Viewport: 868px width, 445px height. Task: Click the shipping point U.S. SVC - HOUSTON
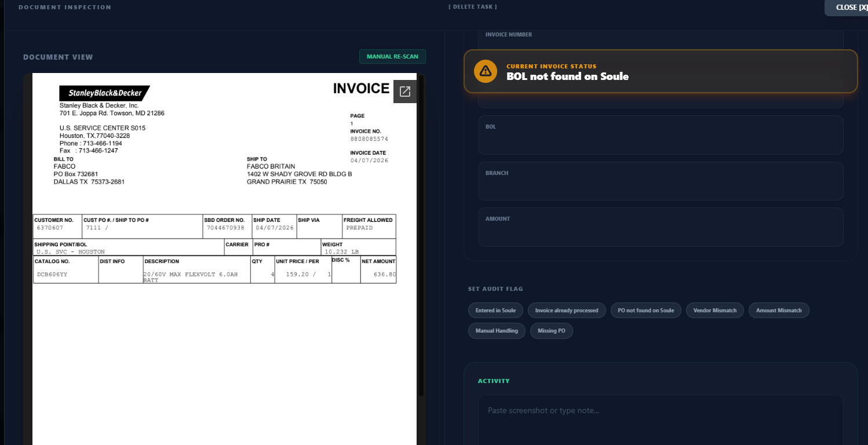coord(71,252)
